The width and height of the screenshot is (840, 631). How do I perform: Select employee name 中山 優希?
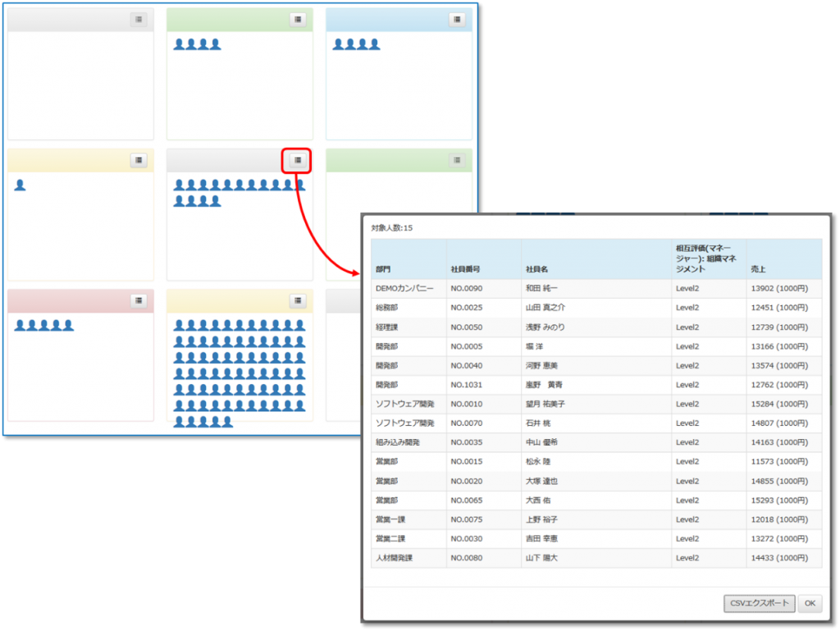[x=541, y=442]
